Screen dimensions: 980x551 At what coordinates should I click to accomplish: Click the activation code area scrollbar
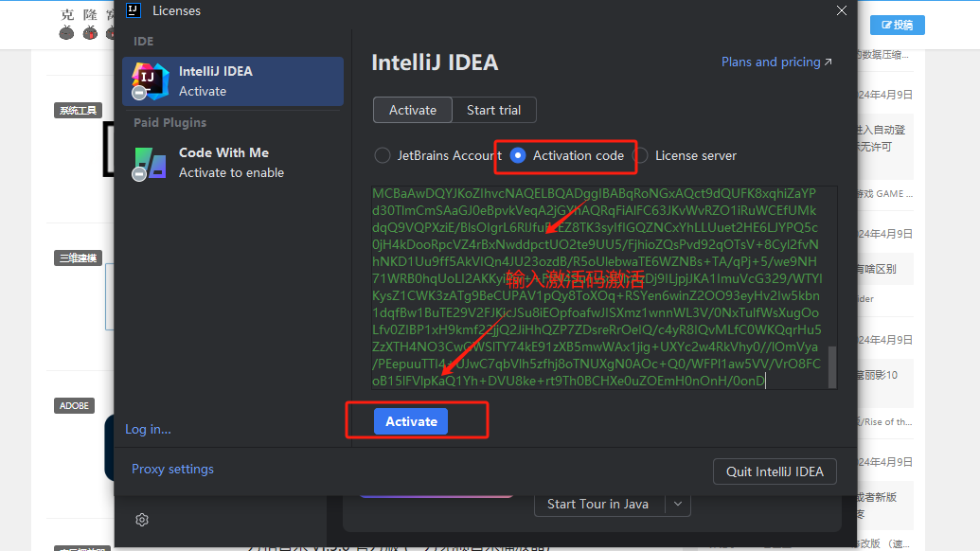tap(832, 367)
